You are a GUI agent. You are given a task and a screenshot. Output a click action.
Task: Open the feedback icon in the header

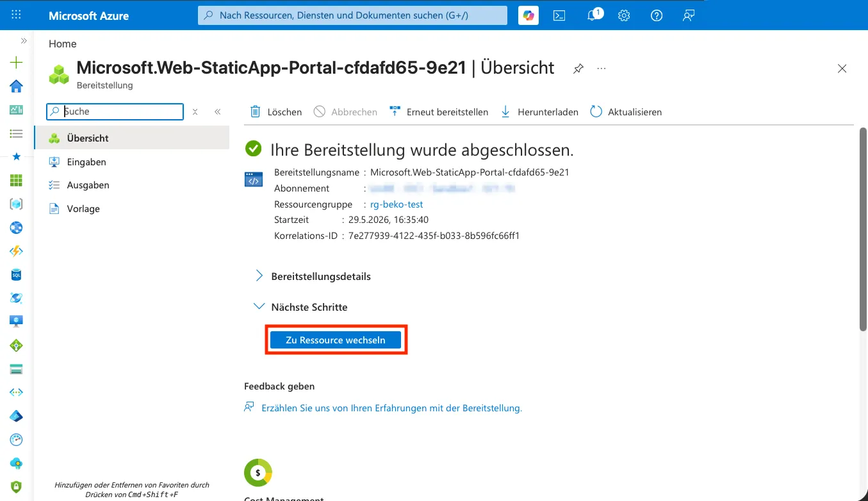(689, 15)
